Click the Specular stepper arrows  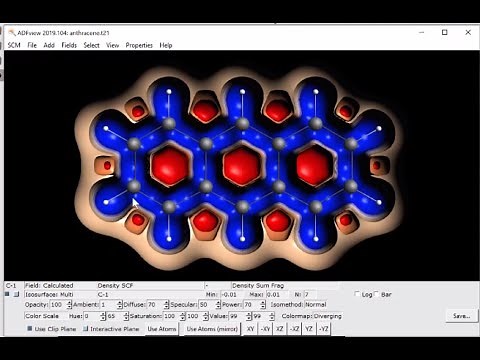click(218, 304)
